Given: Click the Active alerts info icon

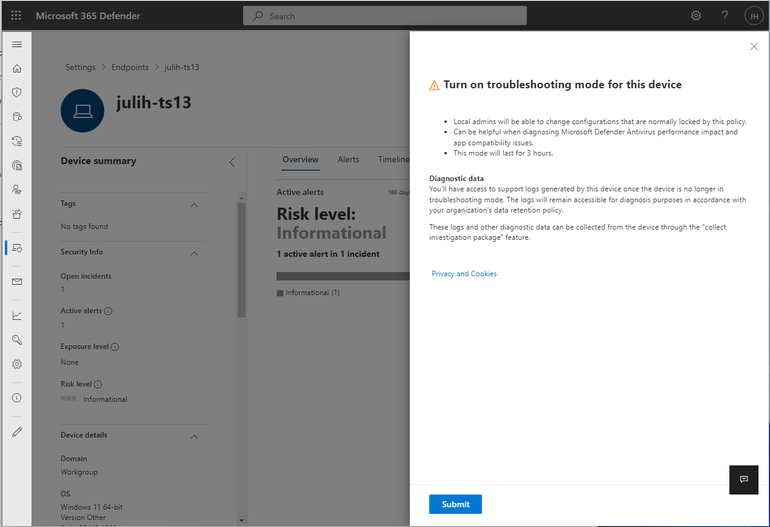Looking at the screenshot, I should point(108,311).
